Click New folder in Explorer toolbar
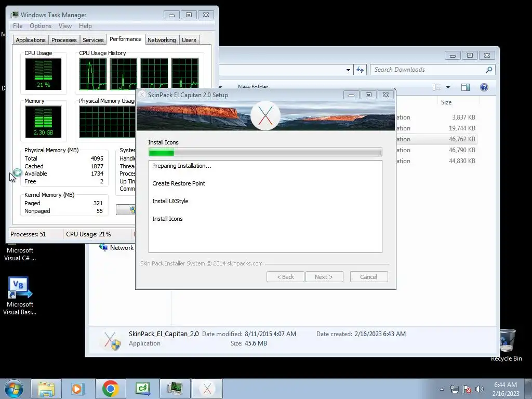The image size is (532, 399). click(x=253, y=87)
